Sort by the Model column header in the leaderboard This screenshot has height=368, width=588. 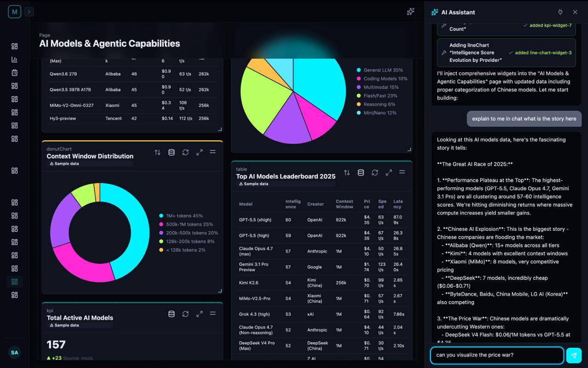coord(246,204)
